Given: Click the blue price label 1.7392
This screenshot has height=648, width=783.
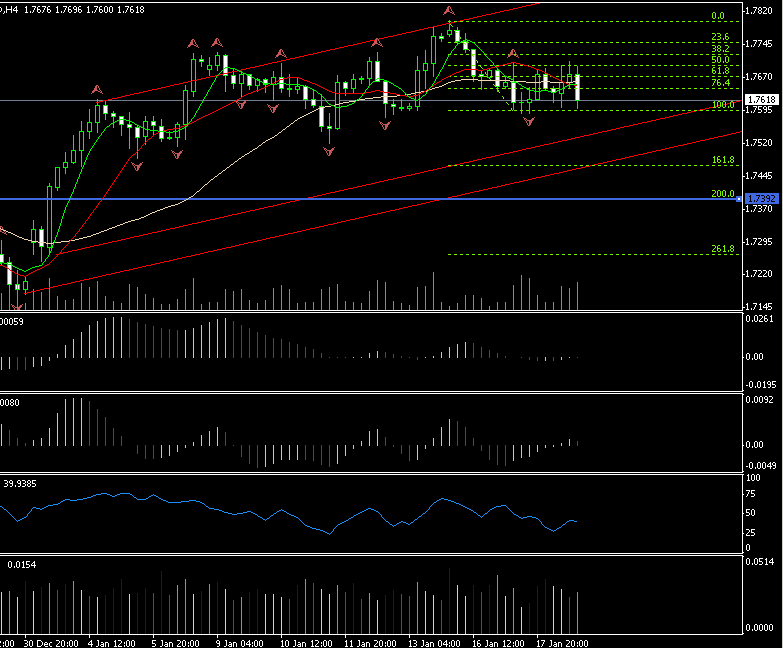Looking at the screenshot, I should coord(763,199).
